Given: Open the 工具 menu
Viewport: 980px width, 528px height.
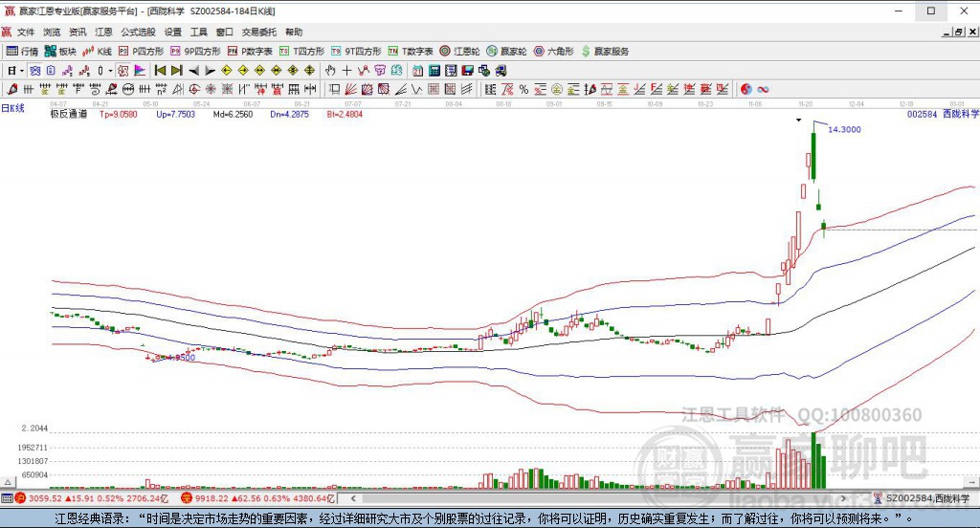Looking at the screenshot, I should click(x=199, y=32).
